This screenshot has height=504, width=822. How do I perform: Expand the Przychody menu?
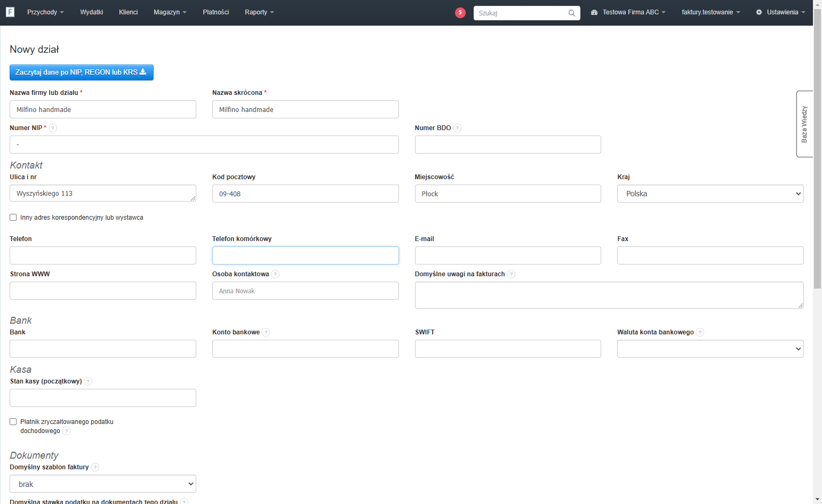click(x=45, y=12)
